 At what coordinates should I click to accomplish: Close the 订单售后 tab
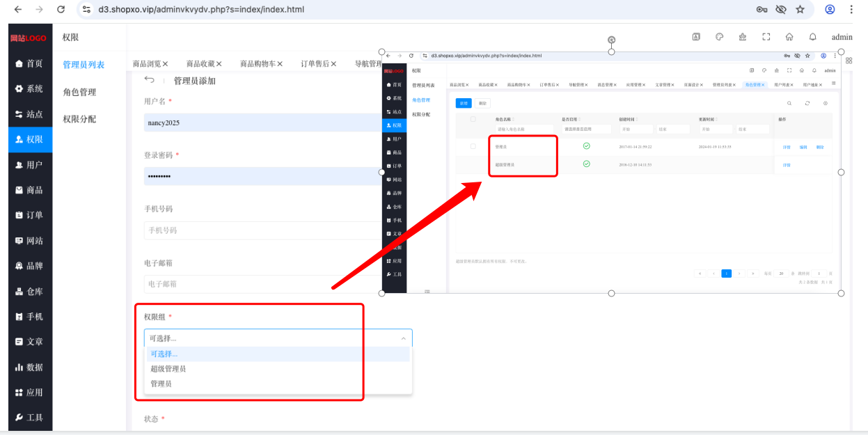pos(333,64)
